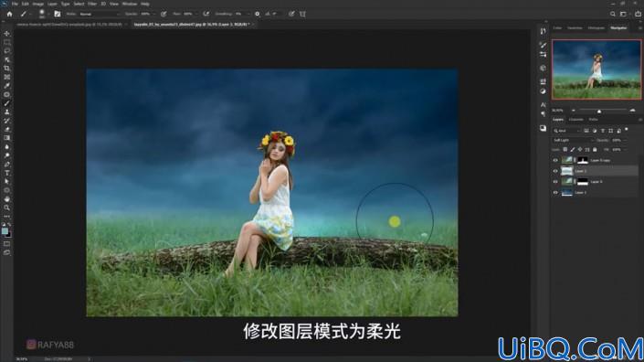Hide the Layer 0 copy layer
644x362 pixels.
555,160
